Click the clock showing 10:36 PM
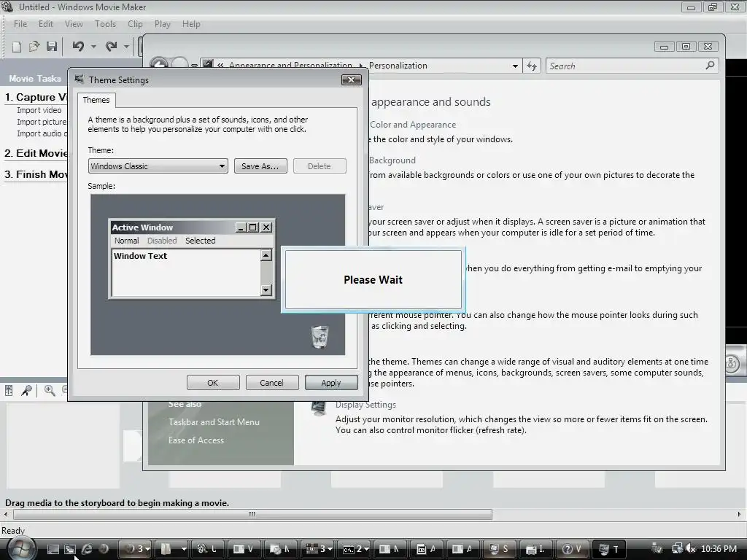This screenshot has height=560, width=747. (x=719, y=549)
